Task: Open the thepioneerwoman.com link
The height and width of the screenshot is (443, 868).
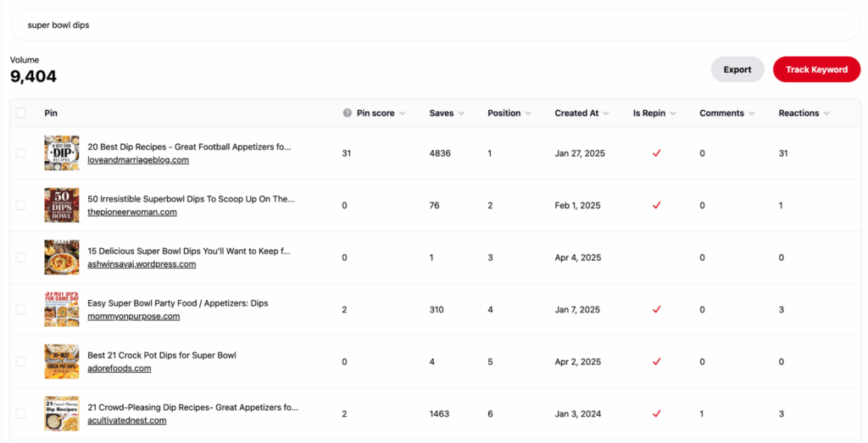Action: (132, 212)
